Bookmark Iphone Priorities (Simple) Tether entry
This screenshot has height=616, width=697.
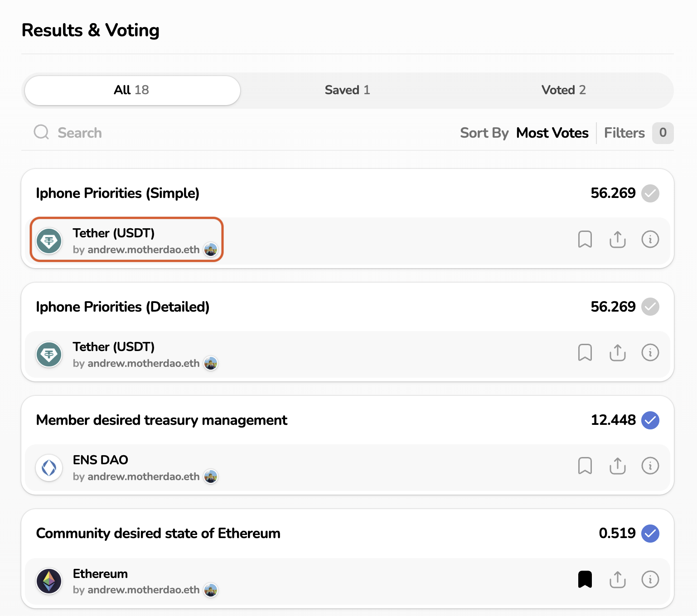(x=585, y=239)
